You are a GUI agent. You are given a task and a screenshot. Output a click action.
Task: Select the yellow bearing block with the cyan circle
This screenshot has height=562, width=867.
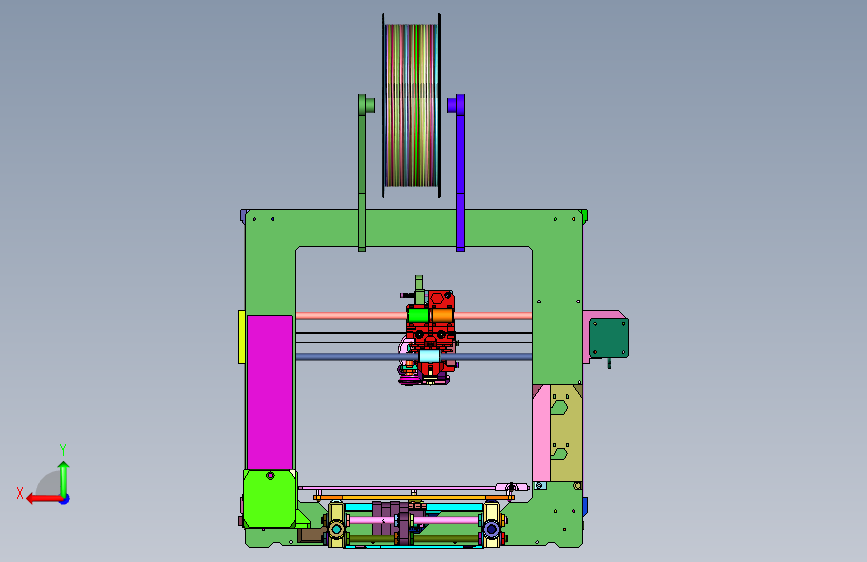tap(336, 525)
